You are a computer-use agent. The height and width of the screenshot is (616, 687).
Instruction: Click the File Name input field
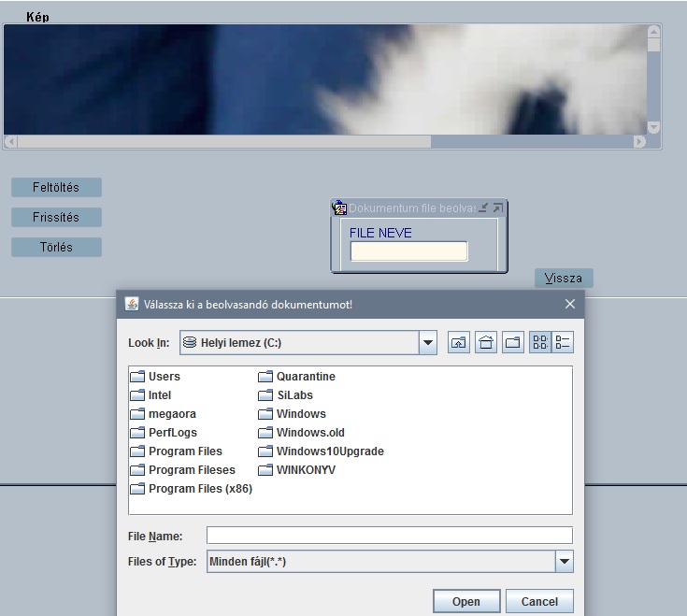(390, 536)
